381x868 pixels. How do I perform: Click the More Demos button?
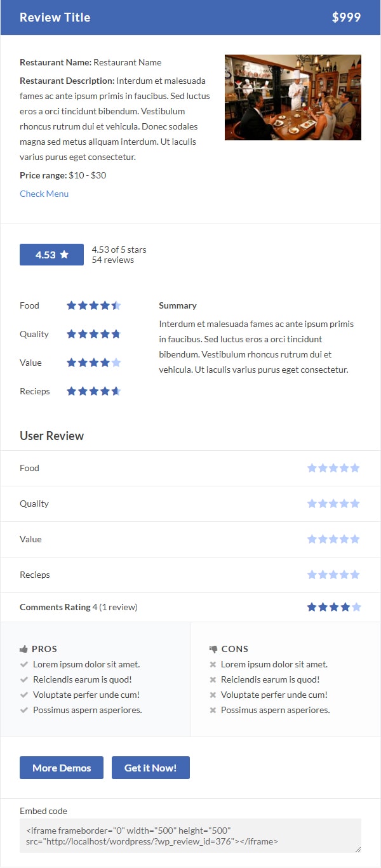pyautogui.click(x=62, y=768)
